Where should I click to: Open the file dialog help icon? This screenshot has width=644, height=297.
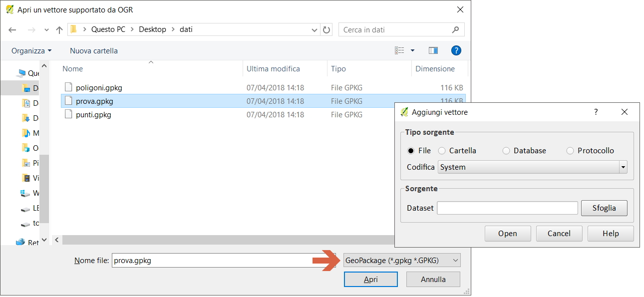(x=456, y=50)
